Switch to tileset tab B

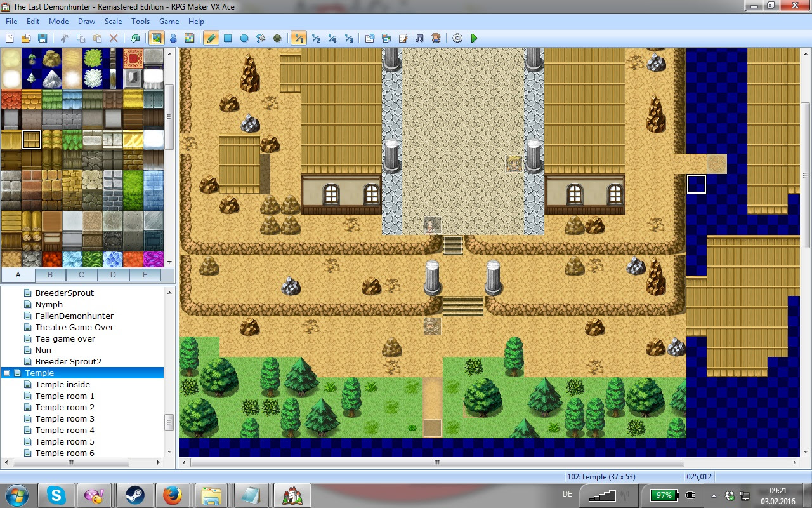pos(50,275)
